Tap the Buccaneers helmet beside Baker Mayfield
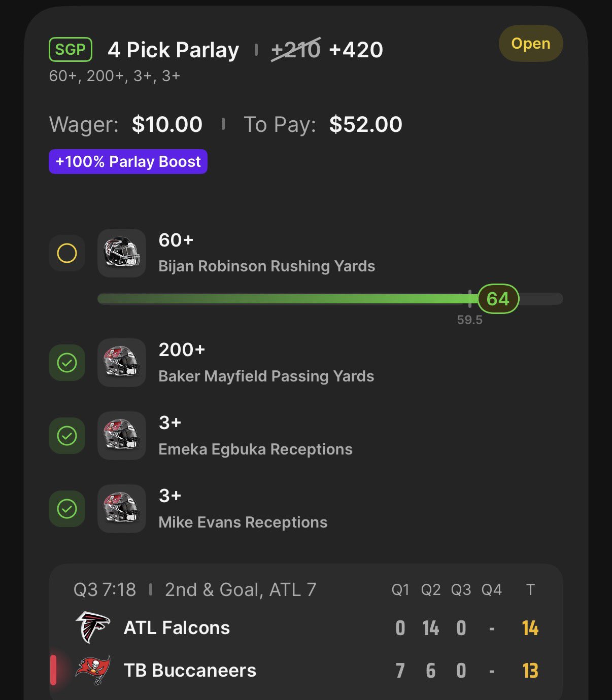This screenshot has width=612, height=700. click(122, 363)
